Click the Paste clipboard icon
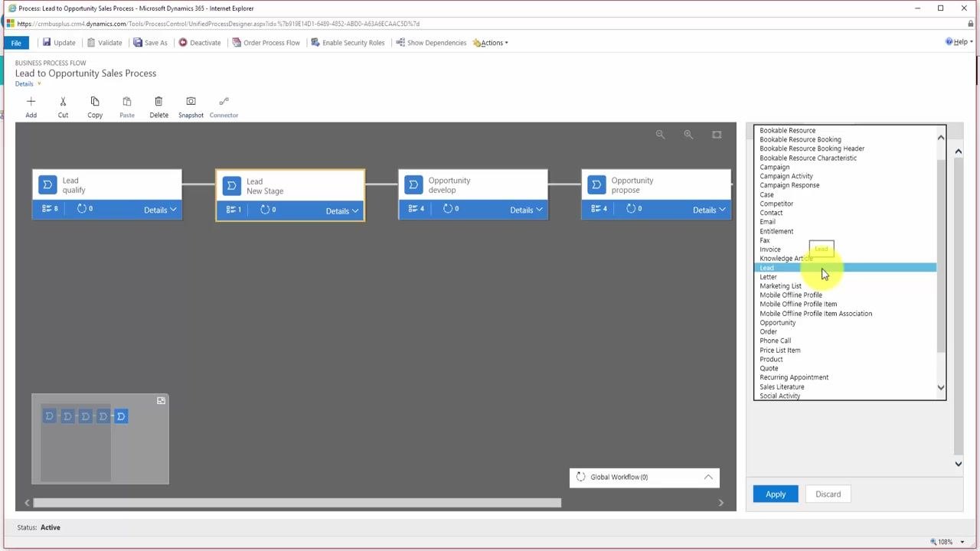Viewport: 980px width, 551px height. click(x=127, y=101)
